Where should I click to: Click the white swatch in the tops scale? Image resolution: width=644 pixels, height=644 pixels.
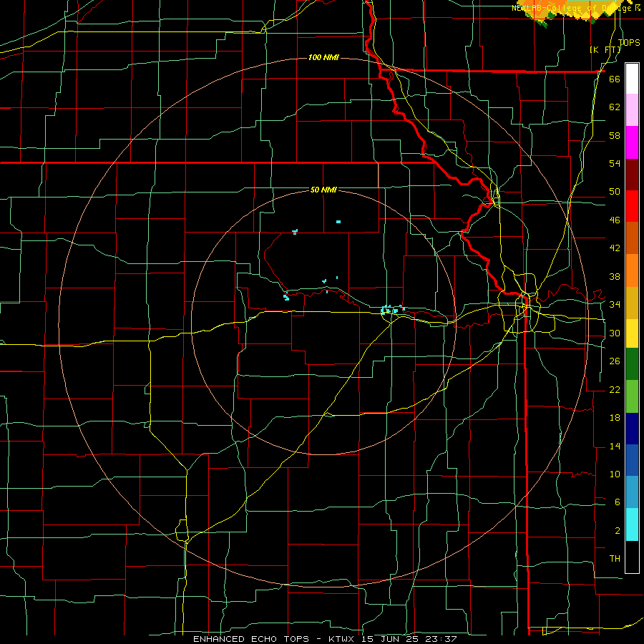[632, 79]
